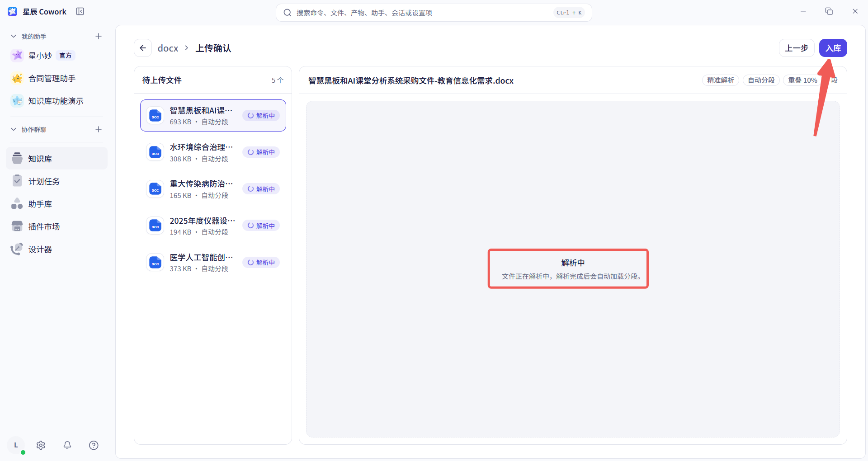The height and width of the screenshot is (461, 868).
Task: Click the user avatar L
Action: tap(16, 445)
